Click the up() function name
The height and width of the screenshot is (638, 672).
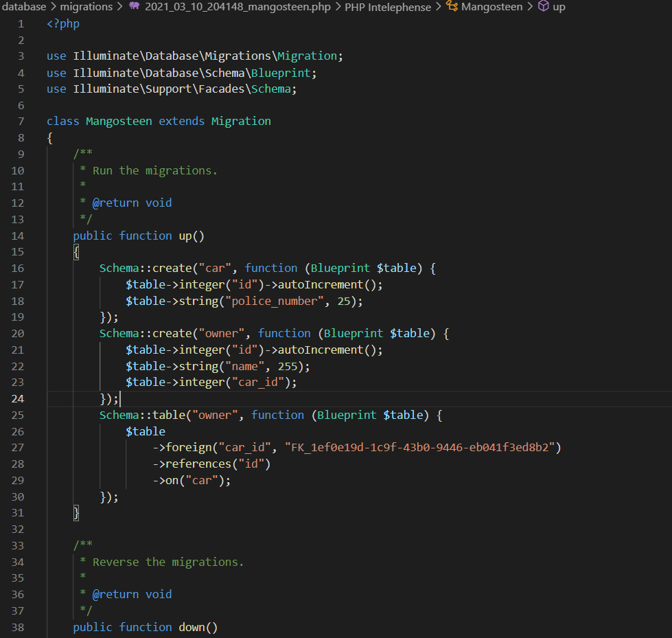185,236
